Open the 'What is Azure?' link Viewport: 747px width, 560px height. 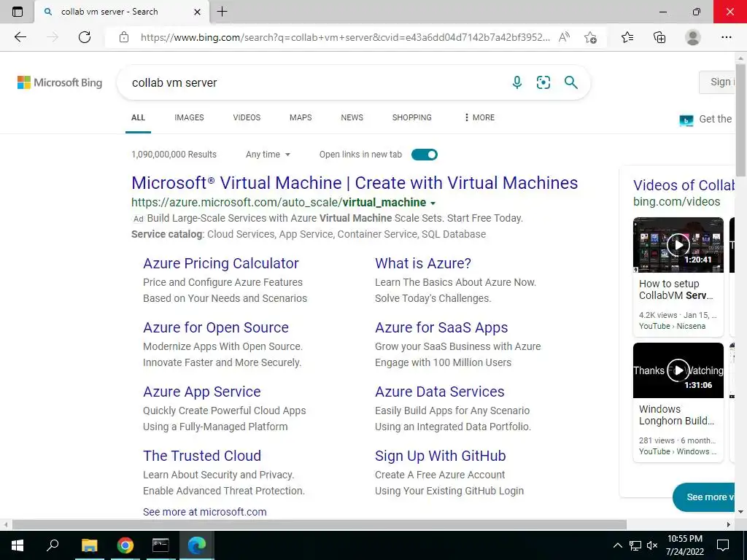pyautogui.click(x=423, y=263)
